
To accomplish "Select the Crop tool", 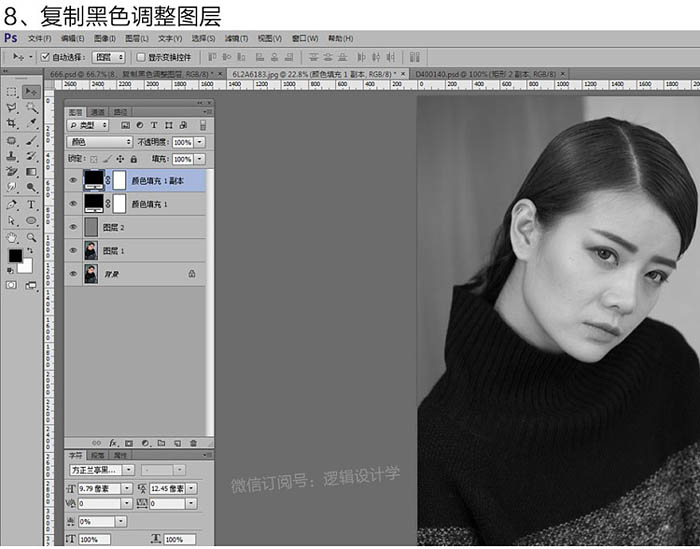I will 12,123.
